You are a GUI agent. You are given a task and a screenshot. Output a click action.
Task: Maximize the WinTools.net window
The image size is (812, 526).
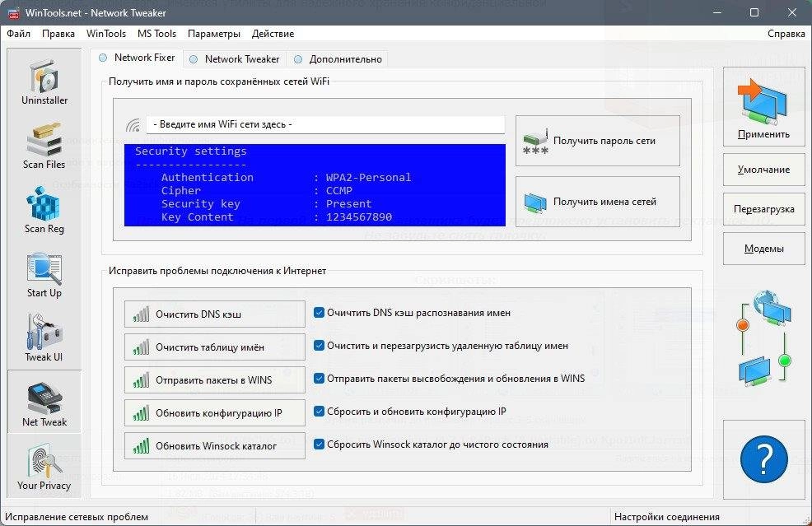tap(754, 12)
